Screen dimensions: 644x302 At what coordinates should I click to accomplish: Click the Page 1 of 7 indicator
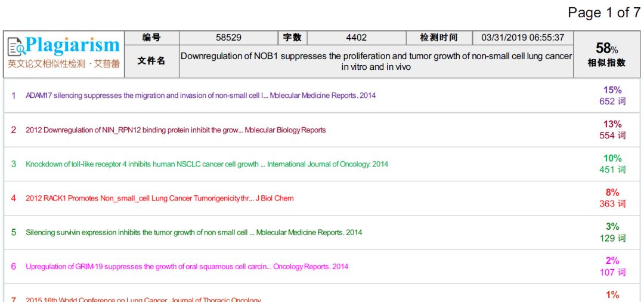click(603, 13)
